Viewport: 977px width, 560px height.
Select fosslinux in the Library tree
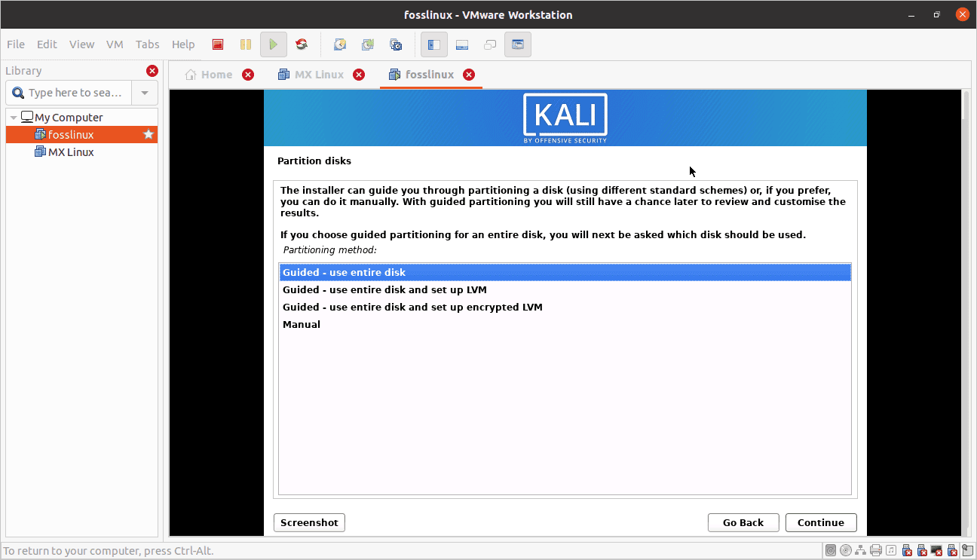pyautogui.click(x=81, y=134)
